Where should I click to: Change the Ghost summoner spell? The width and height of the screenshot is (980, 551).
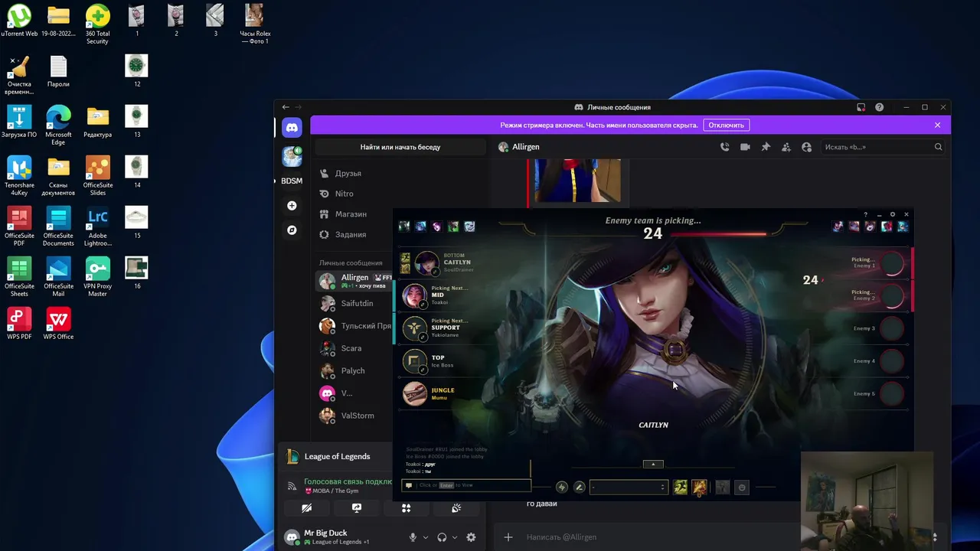coord(680,487)
